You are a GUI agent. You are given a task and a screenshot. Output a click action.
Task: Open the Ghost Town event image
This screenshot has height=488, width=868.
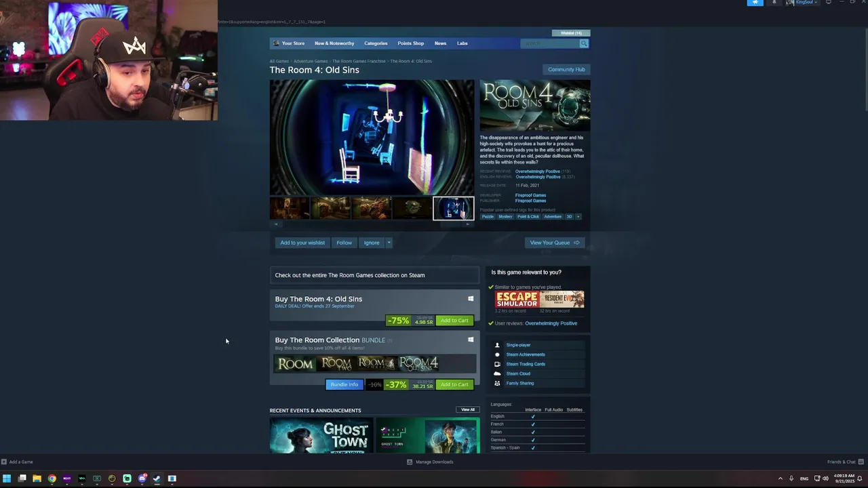click(321, 436)
